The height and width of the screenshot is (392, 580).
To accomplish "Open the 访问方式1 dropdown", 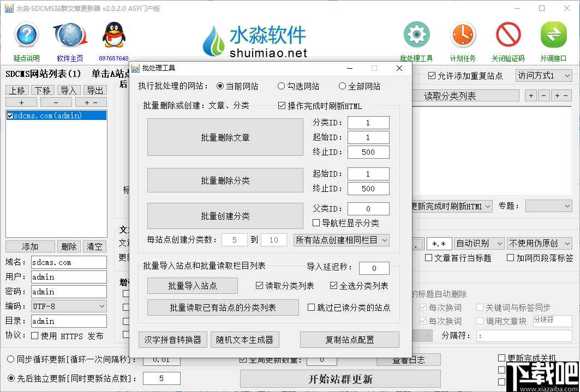I will click(543, 76).
